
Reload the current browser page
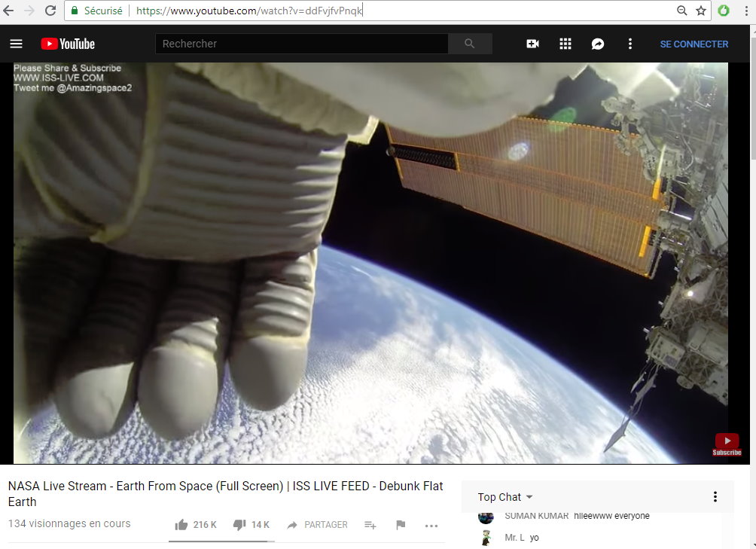coord(50,10)
